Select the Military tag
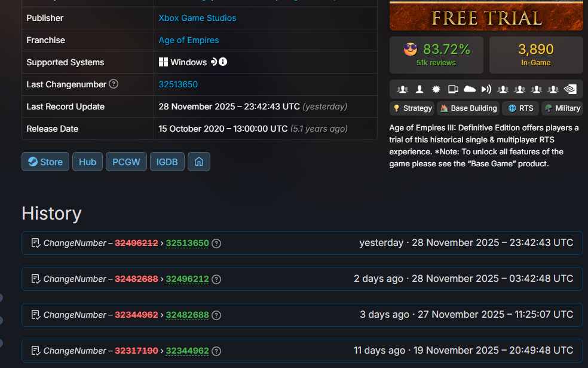This screenshot has width=588, height=368. pos(562,108)
